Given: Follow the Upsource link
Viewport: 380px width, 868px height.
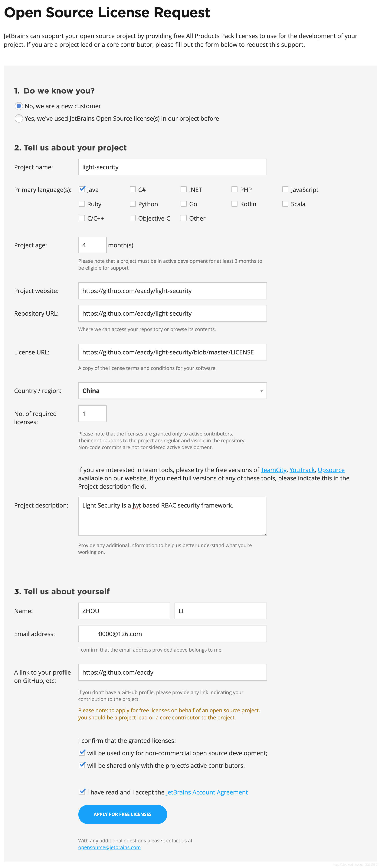Looking at the screenshot, I should click(x=331, y=470).
